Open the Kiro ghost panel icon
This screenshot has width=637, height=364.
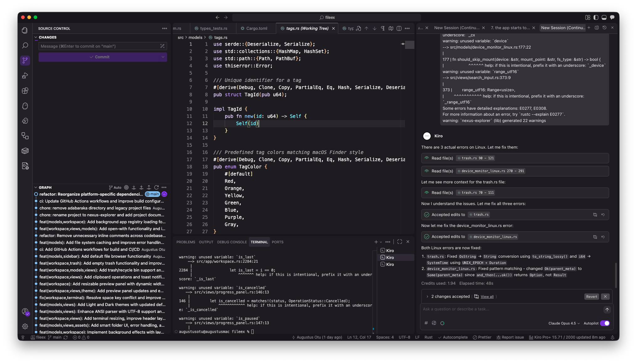25,106
